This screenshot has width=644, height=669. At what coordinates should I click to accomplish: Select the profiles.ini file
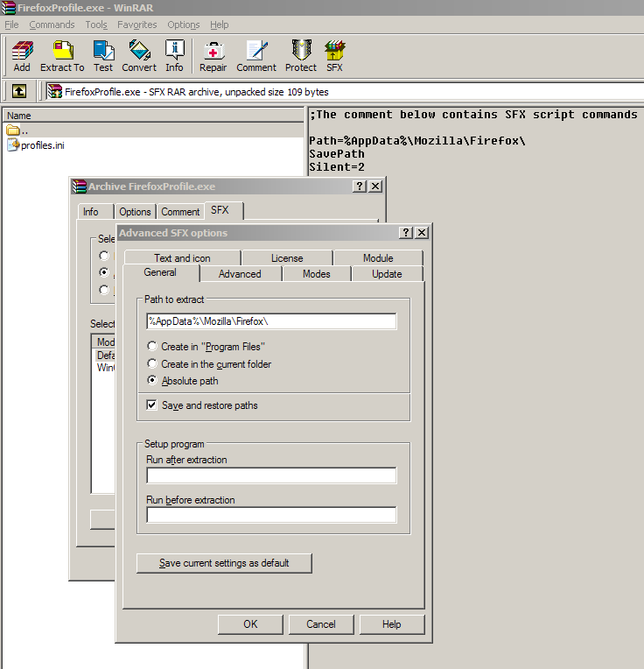point(36,145)
